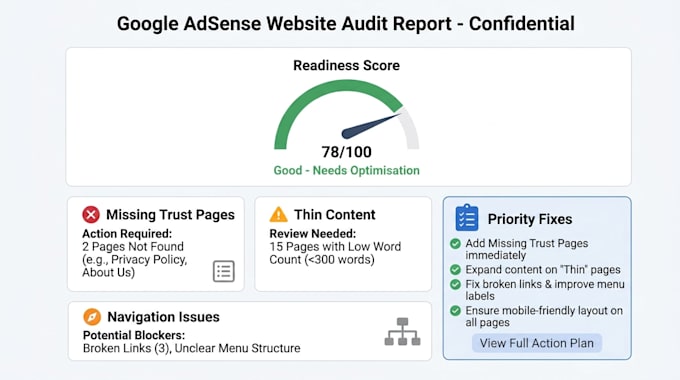The height and width of the screenshot is (380, 680).
Task: Click the green check beside Add Missing Trust Pages
Action: tap(455, 244)
